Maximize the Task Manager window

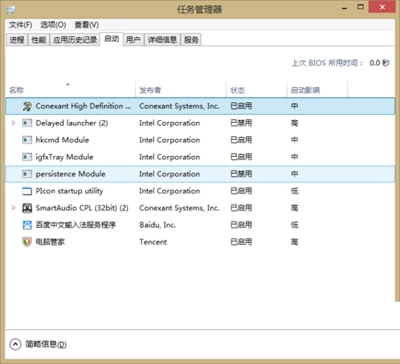[360, 7]
